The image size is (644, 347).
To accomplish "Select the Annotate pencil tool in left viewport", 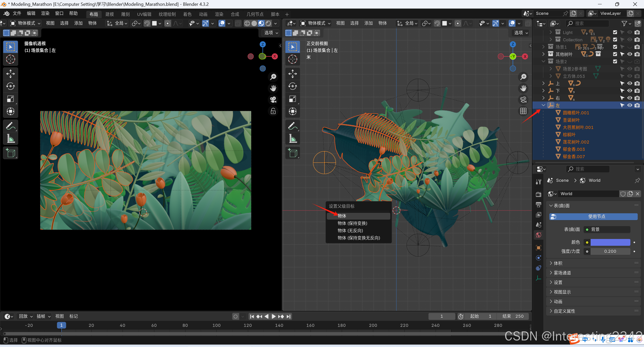I will pos(10,126).
